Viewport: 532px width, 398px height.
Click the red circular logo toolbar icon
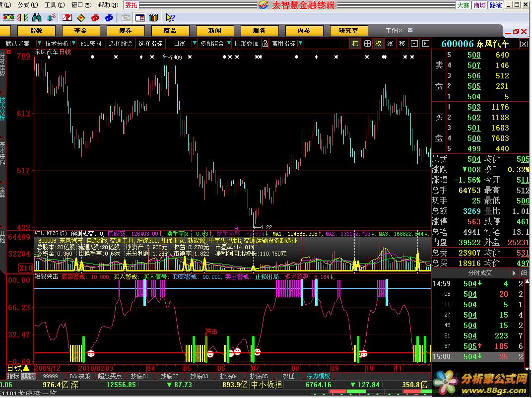click(95, 17)
